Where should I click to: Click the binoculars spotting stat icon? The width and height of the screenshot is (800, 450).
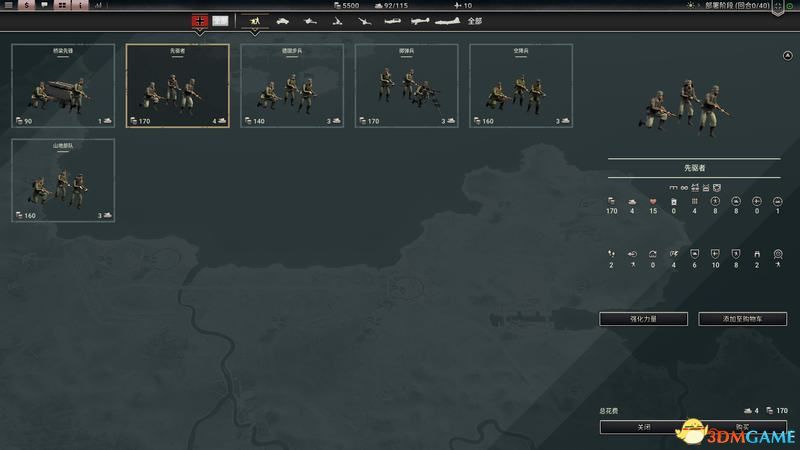click(x=757, y=254)
